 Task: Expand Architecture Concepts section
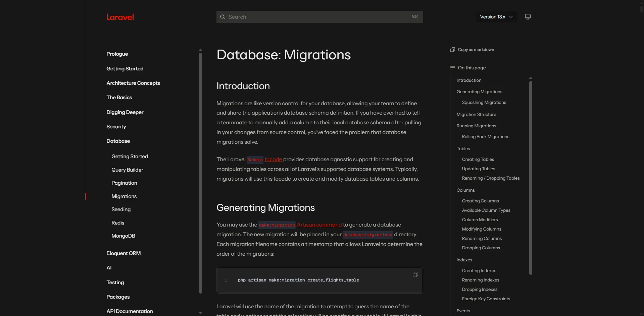133,83
